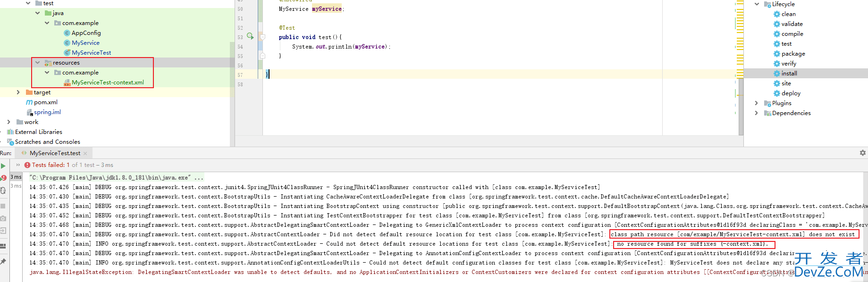Close the MyServiceTest.test run tab
This screenshot has height=282, width=868.
85,153
